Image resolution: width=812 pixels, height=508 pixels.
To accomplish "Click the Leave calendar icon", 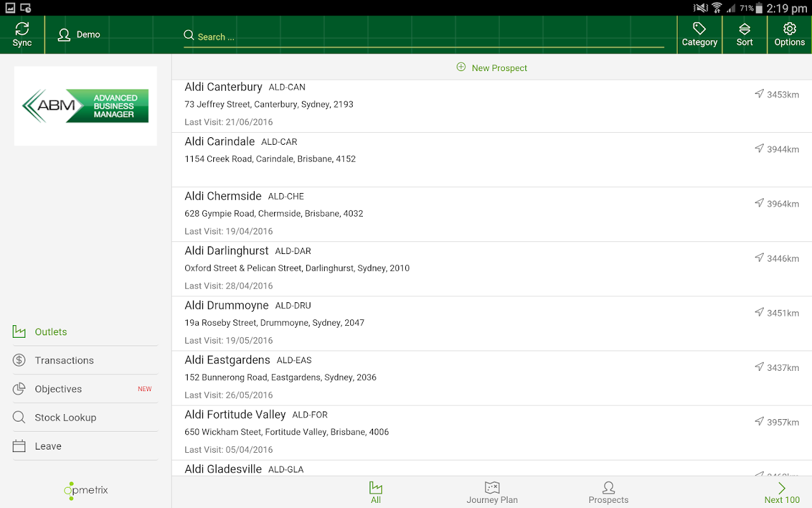I will click(19, 446).
